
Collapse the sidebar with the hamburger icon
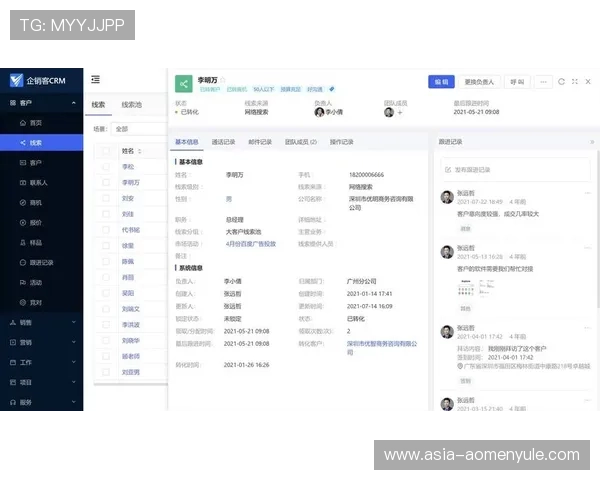[x=95, y=79]
